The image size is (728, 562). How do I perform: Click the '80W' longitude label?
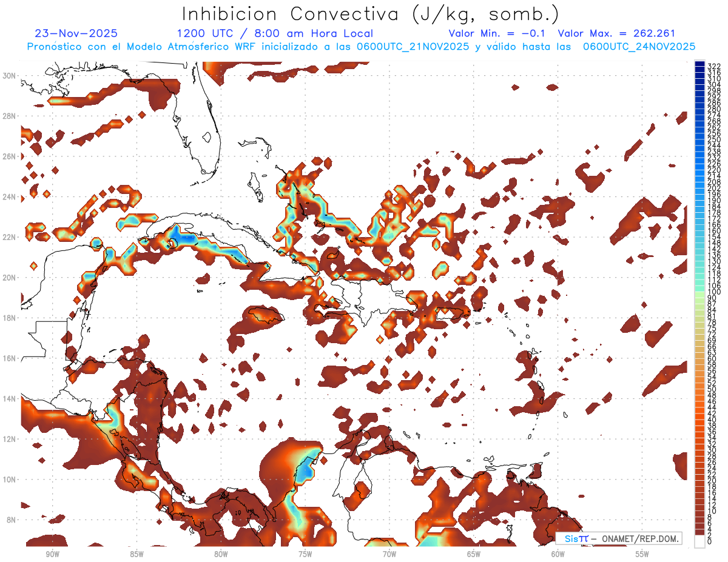(221, 554)
